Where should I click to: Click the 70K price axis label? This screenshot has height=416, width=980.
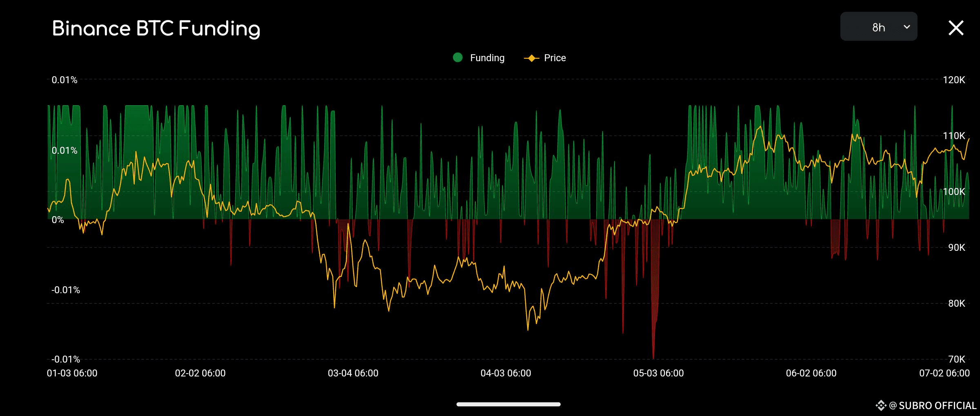(x=957, y=359)
